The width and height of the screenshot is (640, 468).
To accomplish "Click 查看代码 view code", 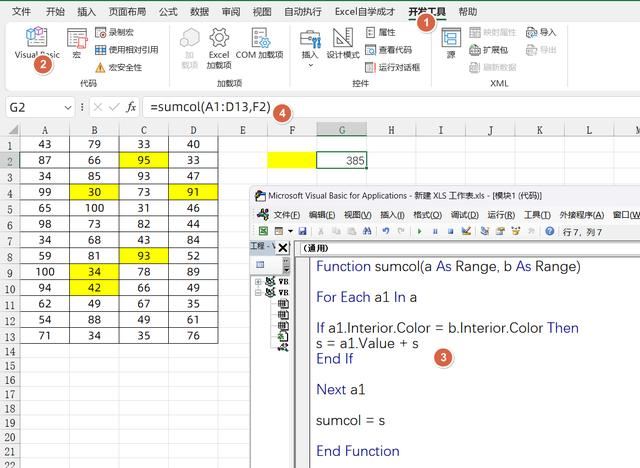I will pyautogui.click(x=388, y=50).
